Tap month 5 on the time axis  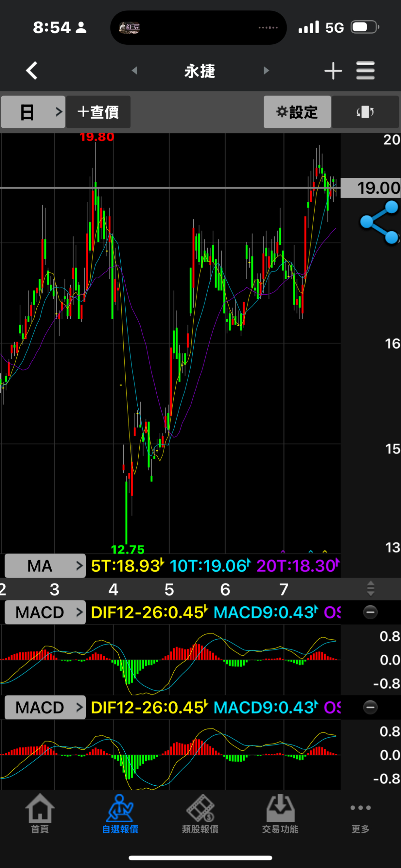pyautogui.click(x=169, y=589)
